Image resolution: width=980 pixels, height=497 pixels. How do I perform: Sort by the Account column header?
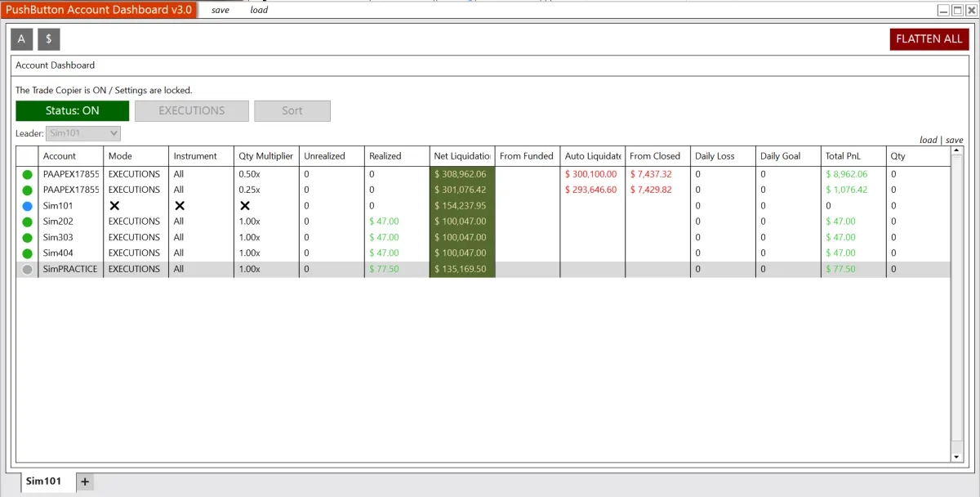70,156
